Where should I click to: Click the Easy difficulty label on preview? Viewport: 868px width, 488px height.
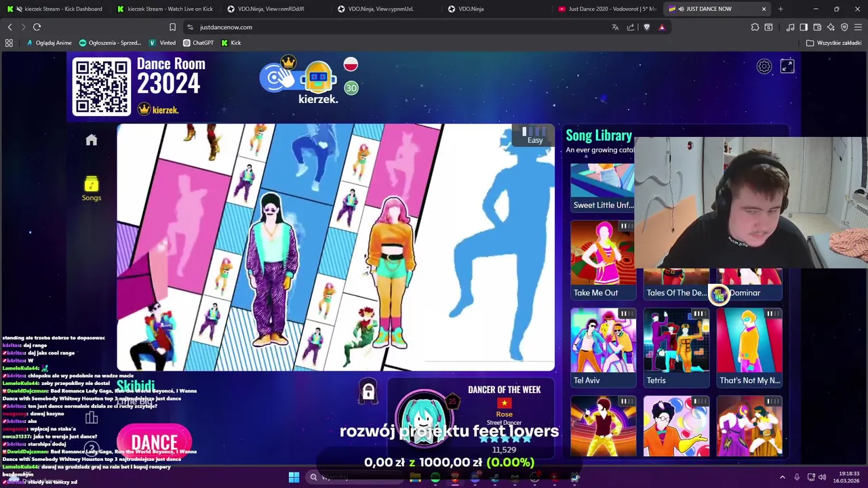point(535,140)
